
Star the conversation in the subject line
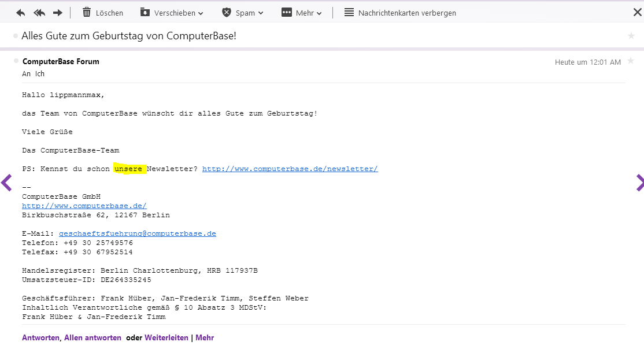tap(631, 36)
